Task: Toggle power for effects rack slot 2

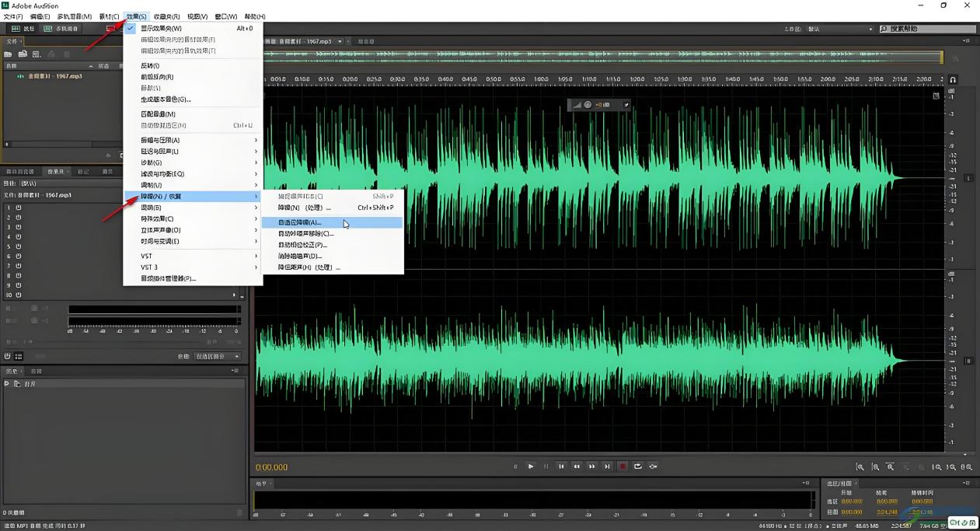Action: (18, 218)
